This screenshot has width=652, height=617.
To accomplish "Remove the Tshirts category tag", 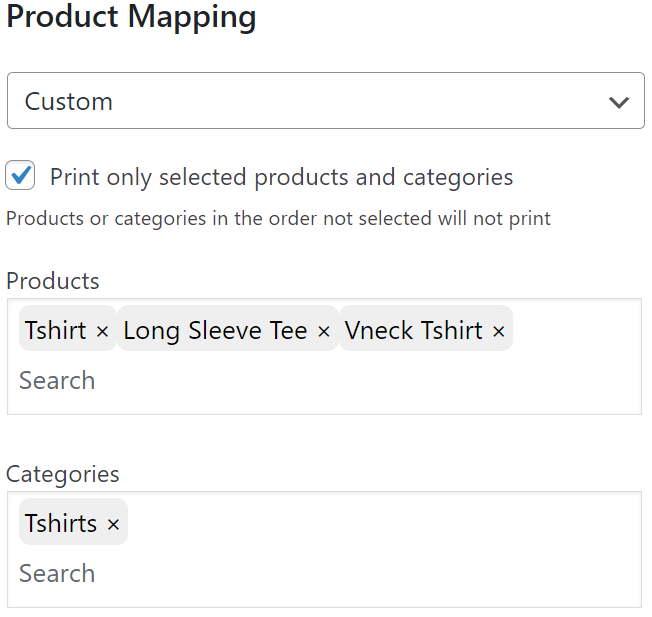I will (113, 524).
